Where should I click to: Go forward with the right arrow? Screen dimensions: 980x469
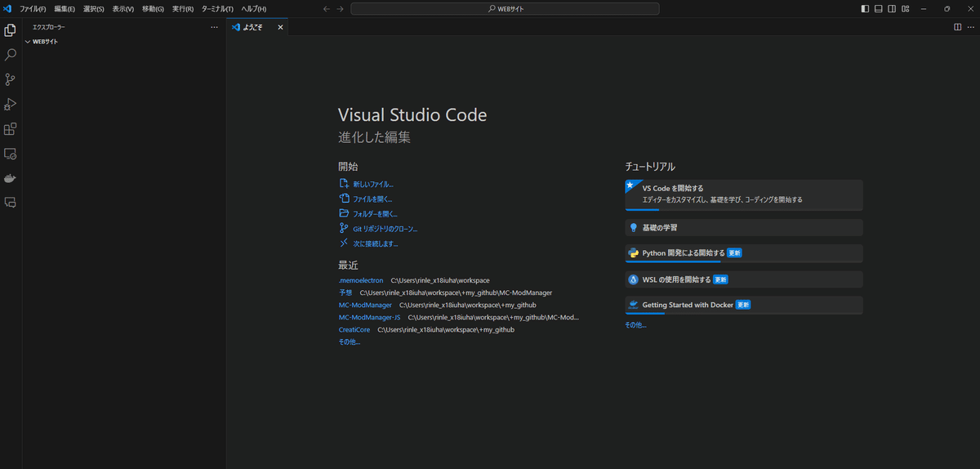pos(341,8)
